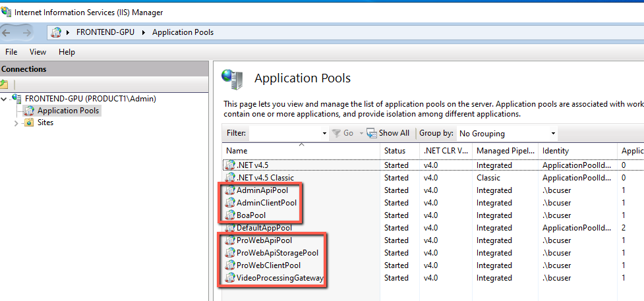
Task: Click the AdminClientPool icon
Action: click(x=231, y=202)
